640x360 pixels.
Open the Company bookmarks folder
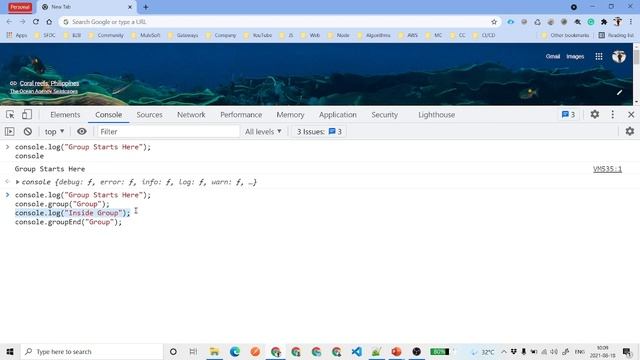[221, 36]
